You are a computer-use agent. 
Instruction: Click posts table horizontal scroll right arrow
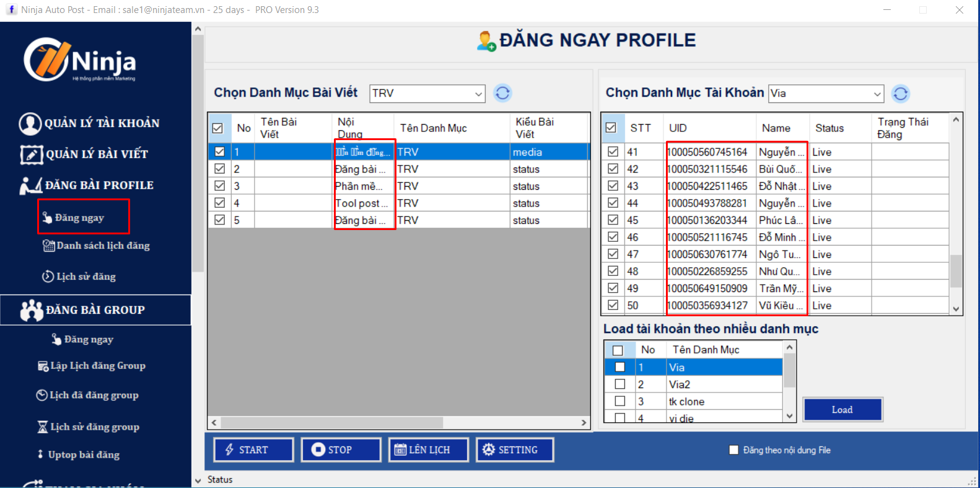click(x=584, y=423)
